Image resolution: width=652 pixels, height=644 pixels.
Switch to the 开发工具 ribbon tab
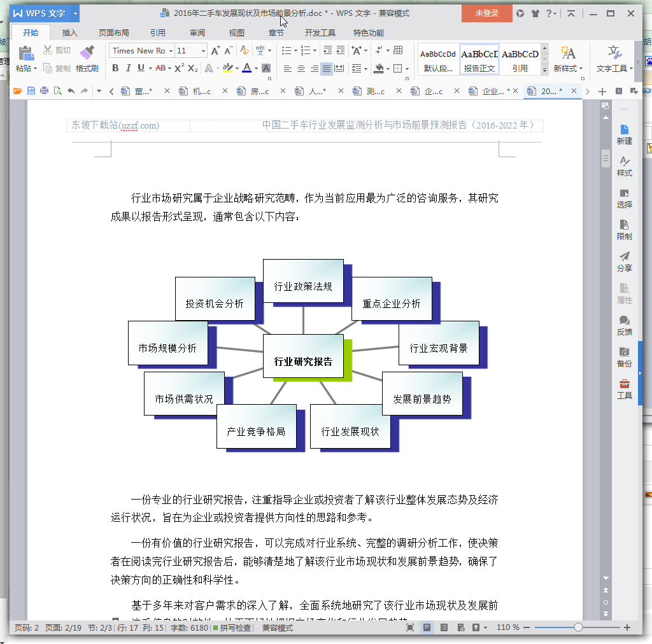(320, 33)
